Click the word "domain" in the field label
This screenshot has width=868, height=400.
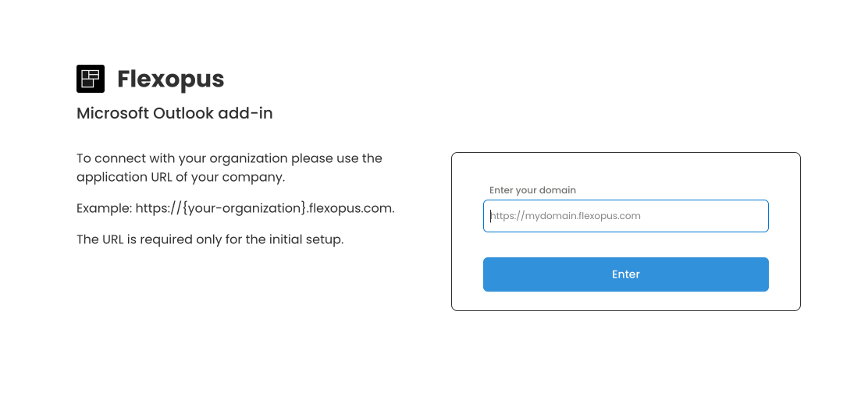click(x=558, y=190)
